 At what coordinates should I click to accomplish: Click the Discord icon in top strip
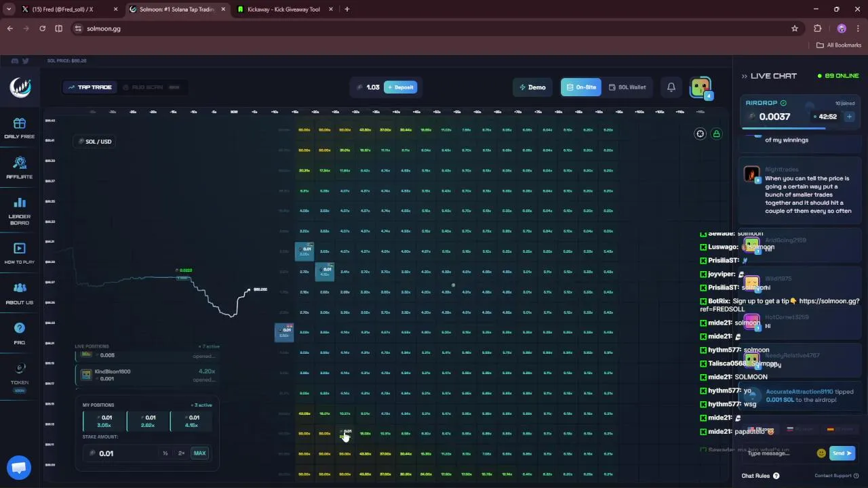pos(15,61)
